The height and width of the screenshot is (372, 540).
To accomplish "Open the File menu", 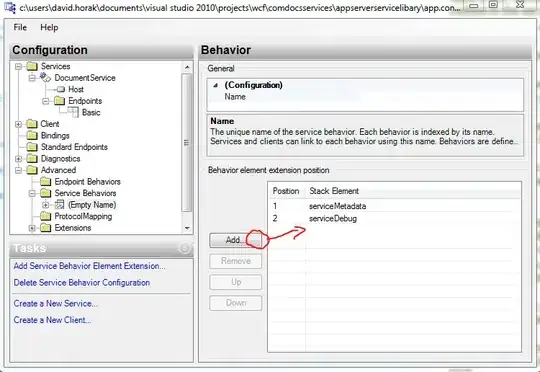I will [20, 27].
